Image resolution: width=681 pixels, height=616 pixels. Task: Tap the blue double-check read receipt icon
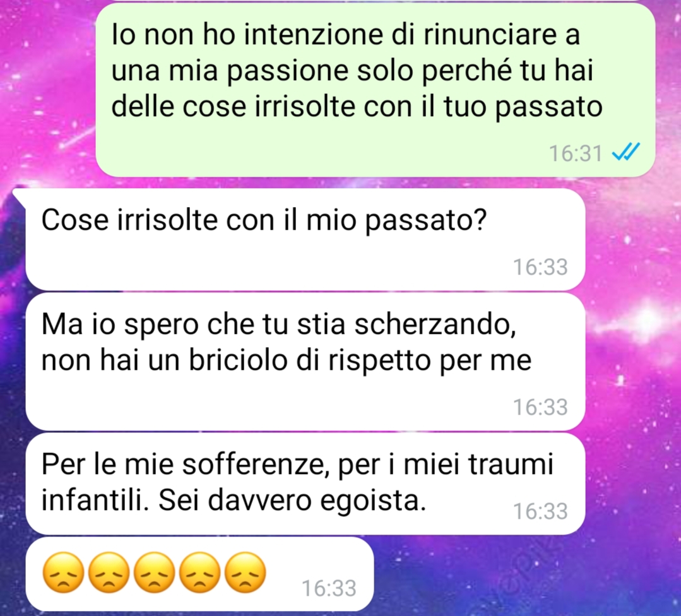pos(625,152)
